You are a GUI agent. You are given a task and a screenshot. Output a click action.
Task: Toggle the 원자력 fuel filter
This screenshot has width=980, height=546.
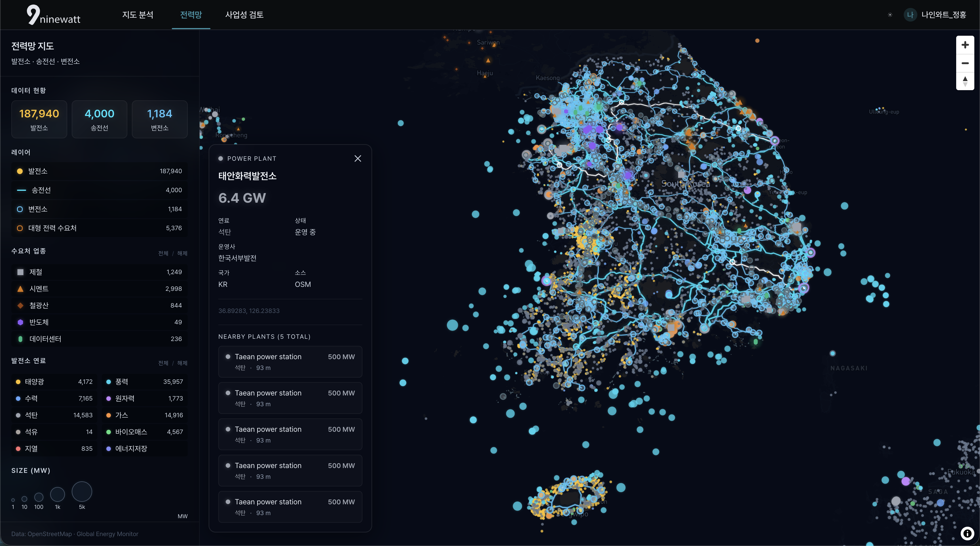click(145, 399)
